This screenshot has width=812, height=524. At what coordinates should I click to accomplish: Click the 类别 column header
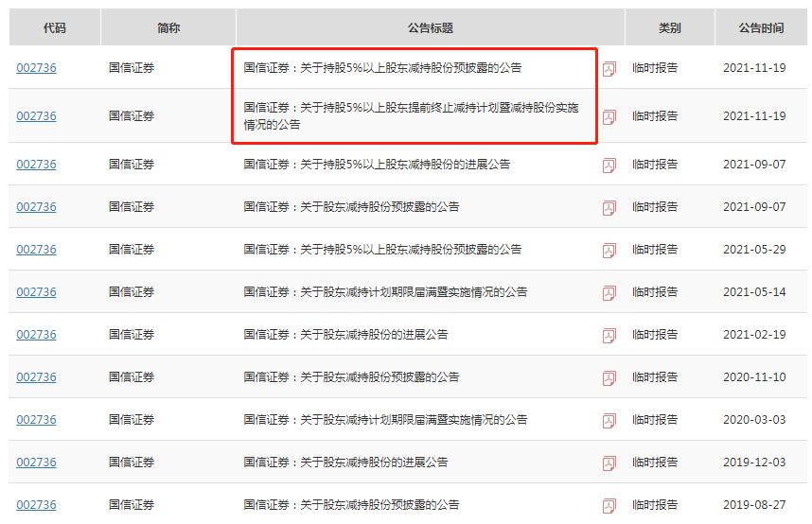[670, 27]
